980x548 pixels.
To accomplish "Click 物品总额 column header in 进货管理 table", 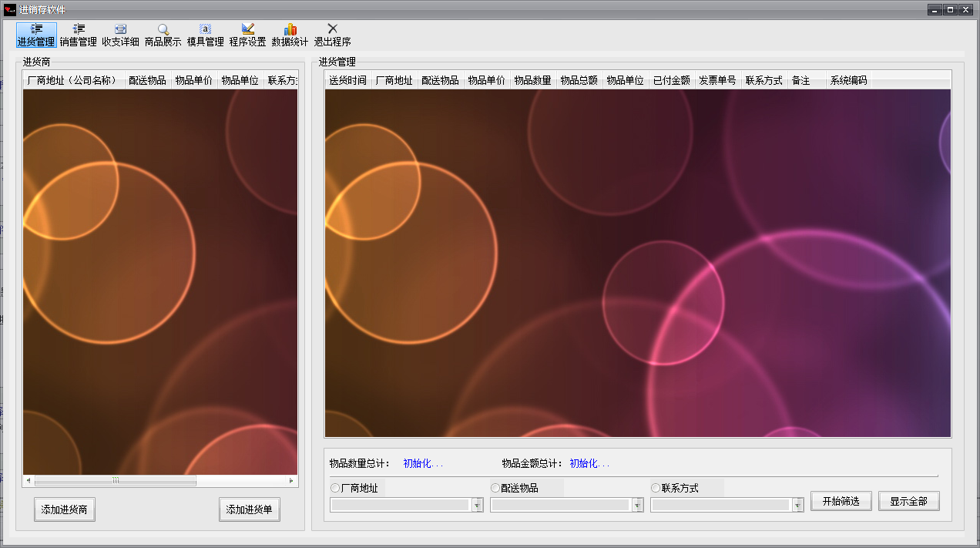I will [x=579, y=80].
